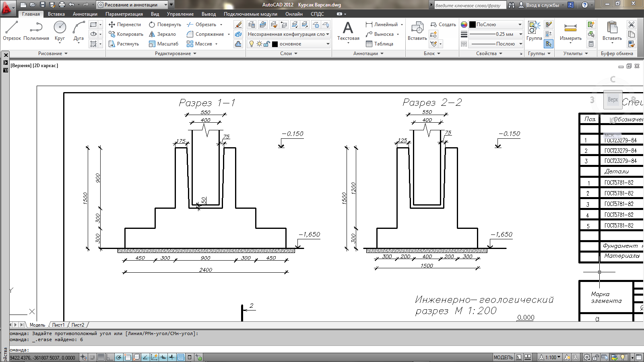Expand the Редактирование panel

coord(175,53)
